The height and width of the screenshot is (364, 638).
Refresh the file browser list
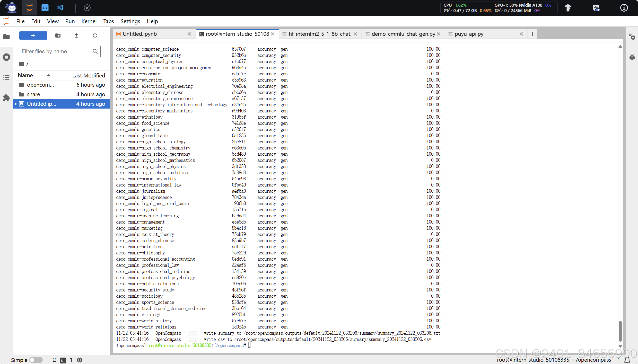coord(95,35)
